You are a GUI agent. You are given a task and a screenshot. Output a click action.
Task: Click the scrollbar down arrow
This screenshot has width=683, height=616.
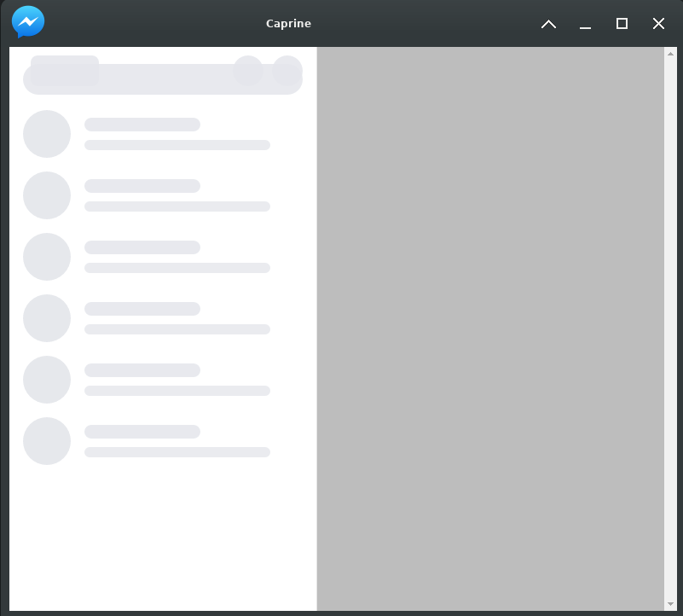[x=669, y=603]
